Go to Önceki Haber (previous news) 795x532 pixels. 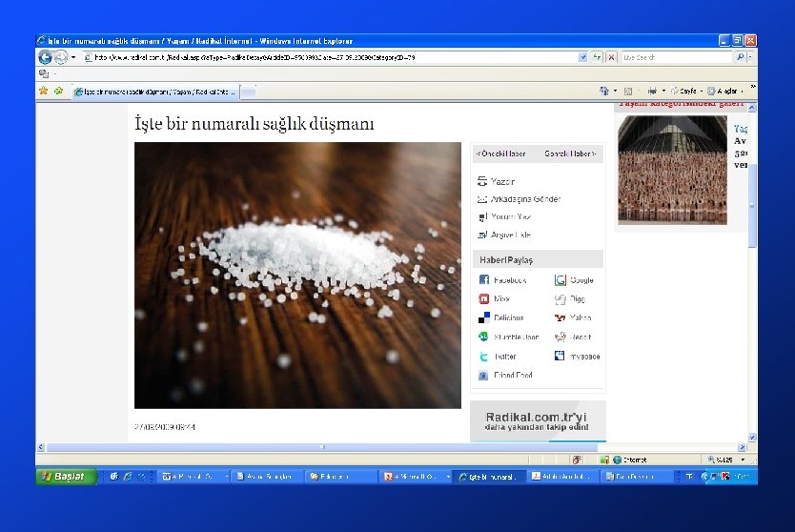click(501, 153)
